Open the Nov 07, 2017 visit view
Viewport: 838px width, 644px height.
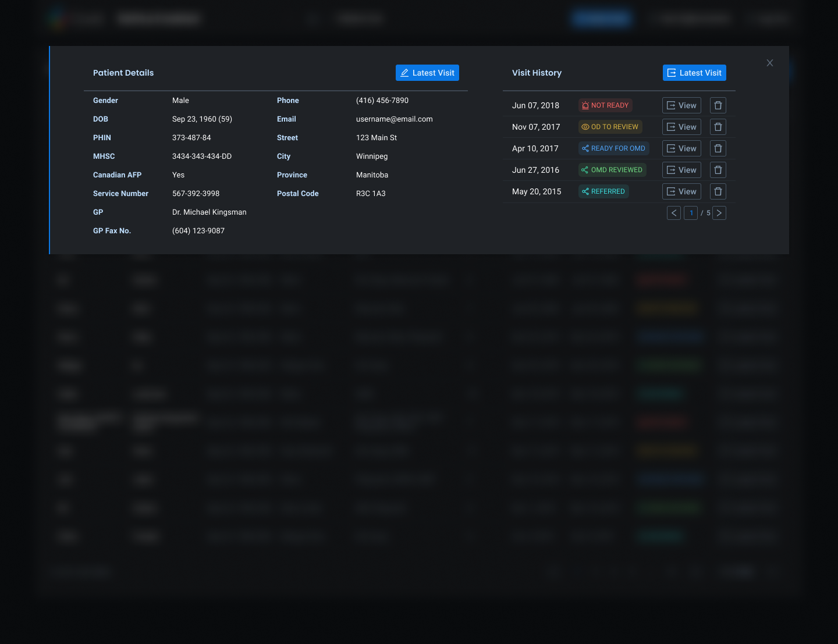tap(681, 127)
